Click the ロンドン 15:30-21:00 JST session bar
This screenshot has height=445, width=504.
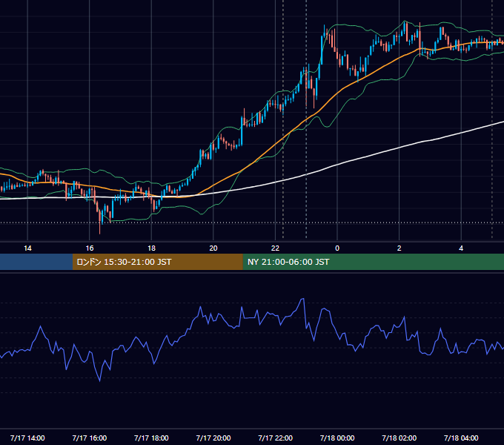coord(157,262)
